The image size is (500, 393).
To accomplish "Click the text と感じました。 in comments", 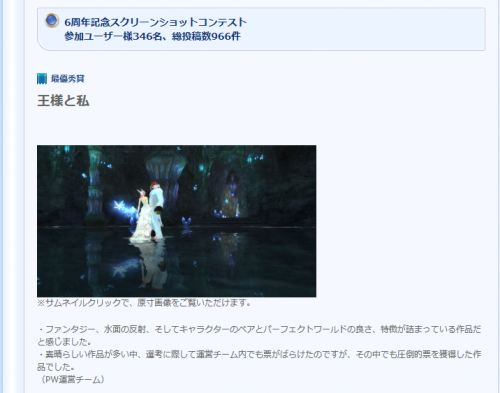I will point(64,342).
